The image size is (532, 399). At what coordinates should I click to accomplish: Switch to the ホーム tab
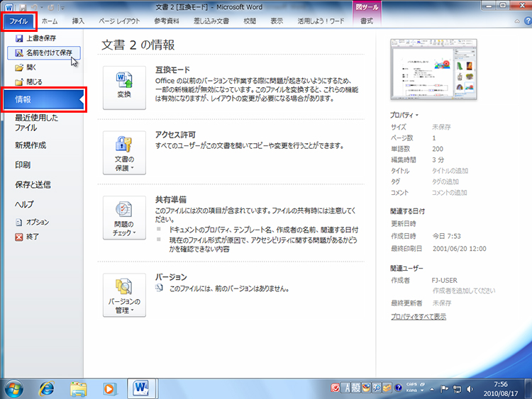(x=50, y=21)
